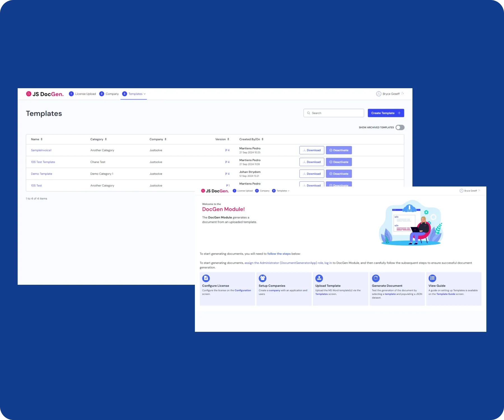Click Bryce Greeff profile in welcome window
This screenshot has width=504, height=420.
tap(468, 191)
